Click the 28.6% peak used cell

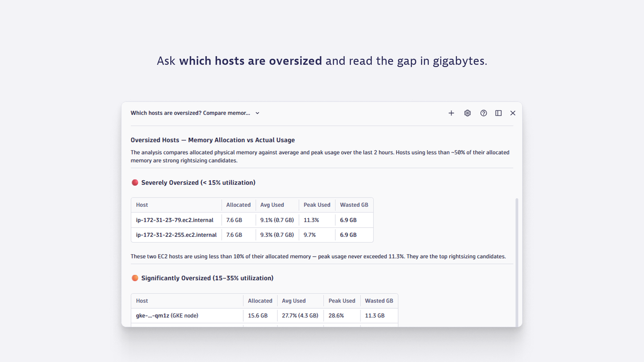point(342,315)
